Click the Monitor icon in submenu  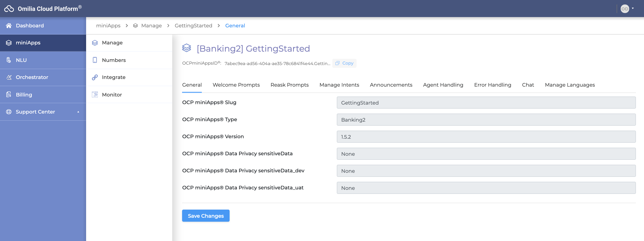click(x=95, y=95)
